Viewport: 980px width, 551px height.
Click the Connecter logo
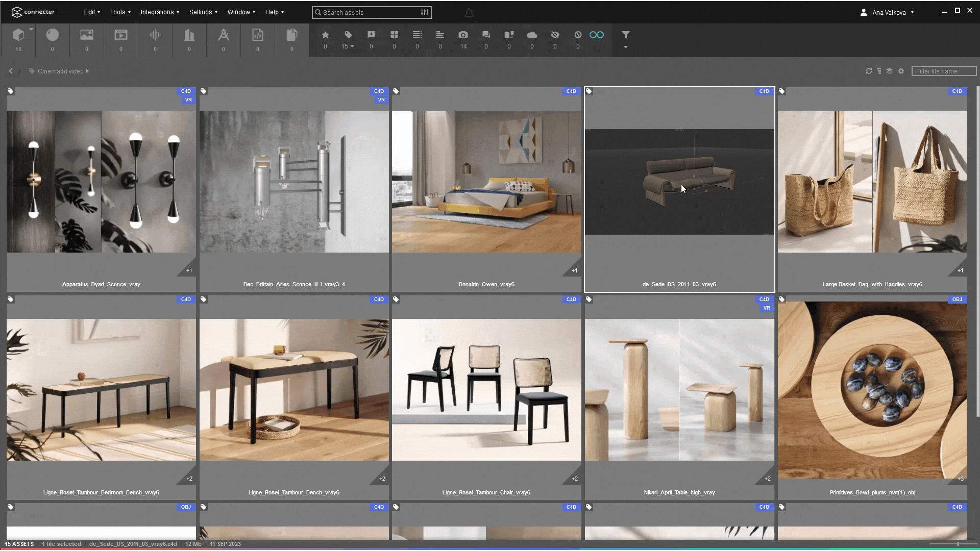point(33,12)
